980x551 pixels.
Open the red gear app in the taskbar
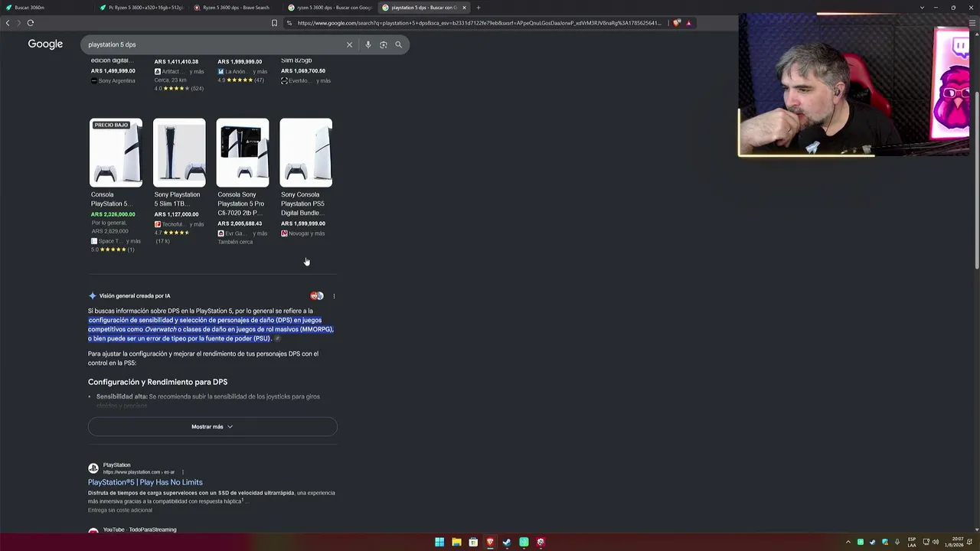tap(541, 542)
